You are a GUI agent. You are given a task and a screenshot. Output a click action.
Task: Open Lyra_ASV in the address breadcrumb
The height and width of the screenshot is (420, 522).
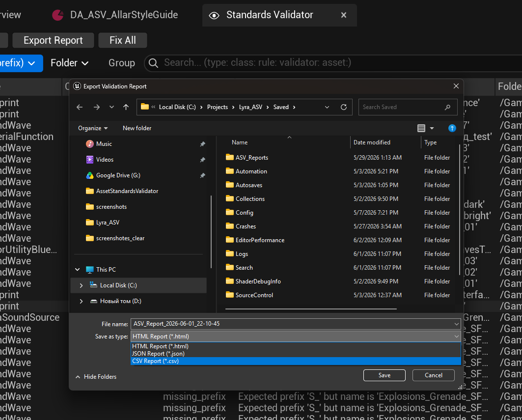[250, 107]
